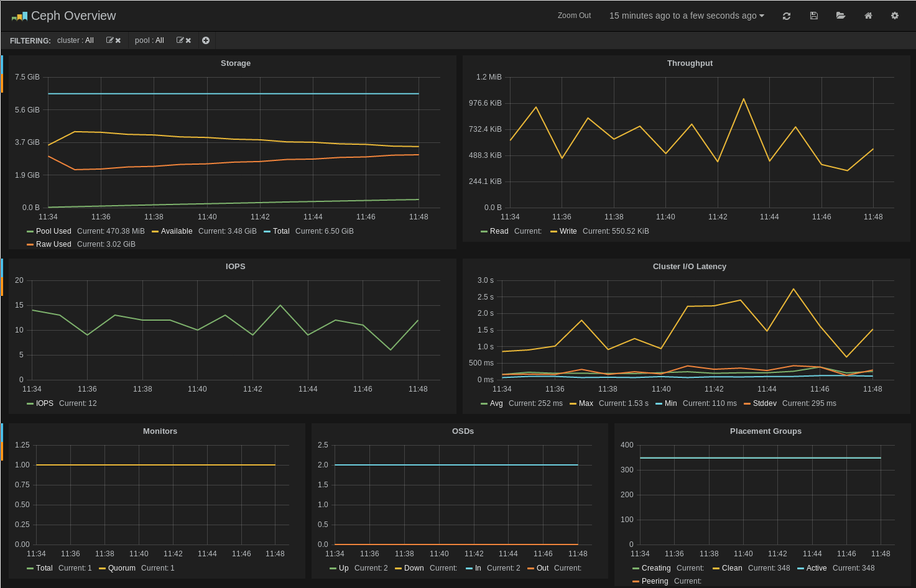The height and width of the screenshot is (588, 916).
Task: Remove the cluster filter
Action: [x=118, y=40]
